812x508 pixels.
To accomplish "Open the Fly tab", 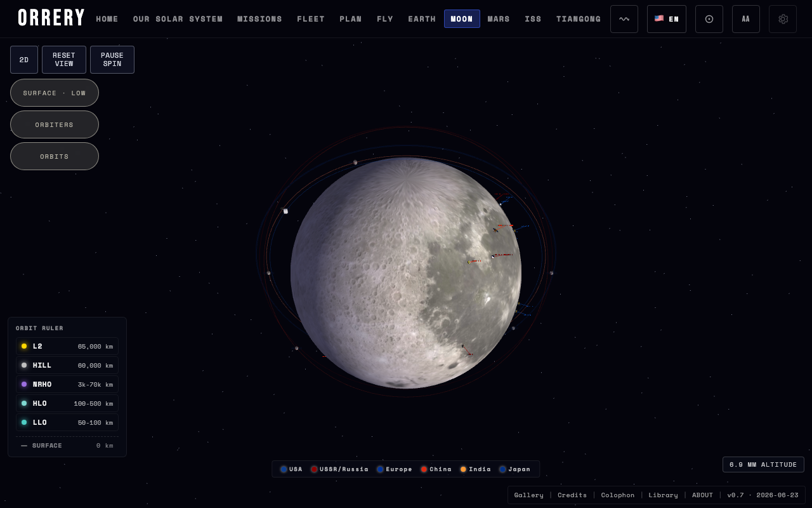I will 385,19.
